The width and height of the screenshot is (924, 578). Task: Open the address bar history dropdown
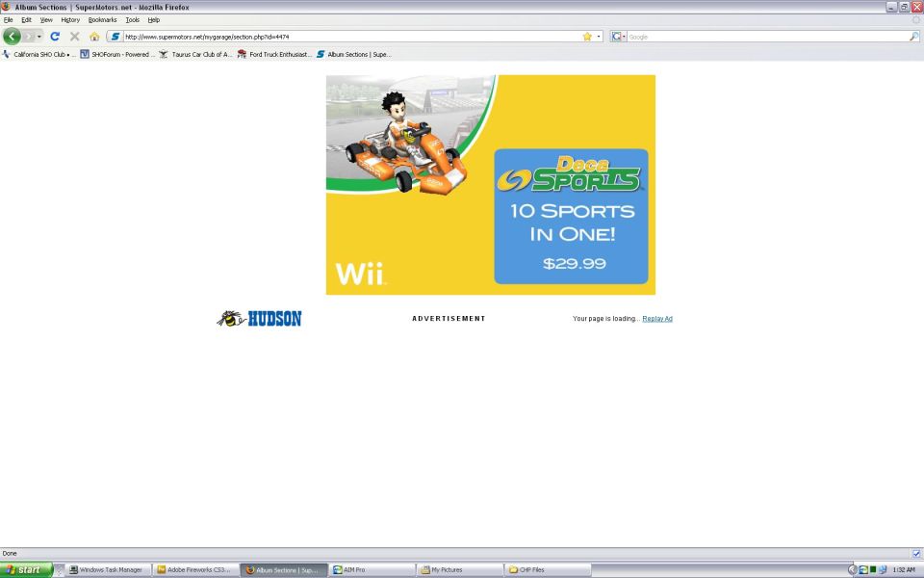coord(599,37)
